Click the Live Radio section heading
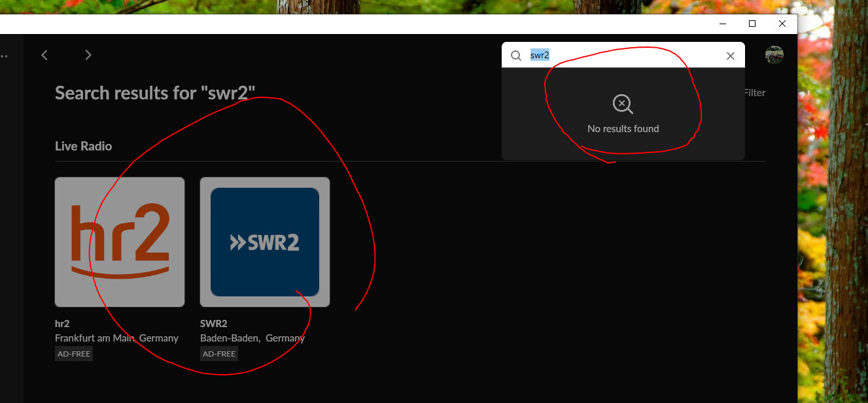This screenshot has width=868, height=403. pos(83,146)
